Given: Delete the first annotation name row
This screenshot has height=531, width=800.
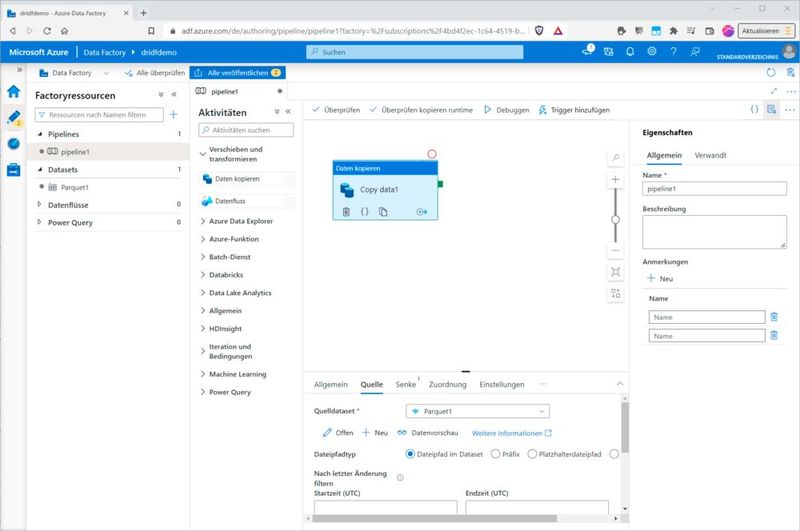Looking at the screenshot, I should point(774,317).
